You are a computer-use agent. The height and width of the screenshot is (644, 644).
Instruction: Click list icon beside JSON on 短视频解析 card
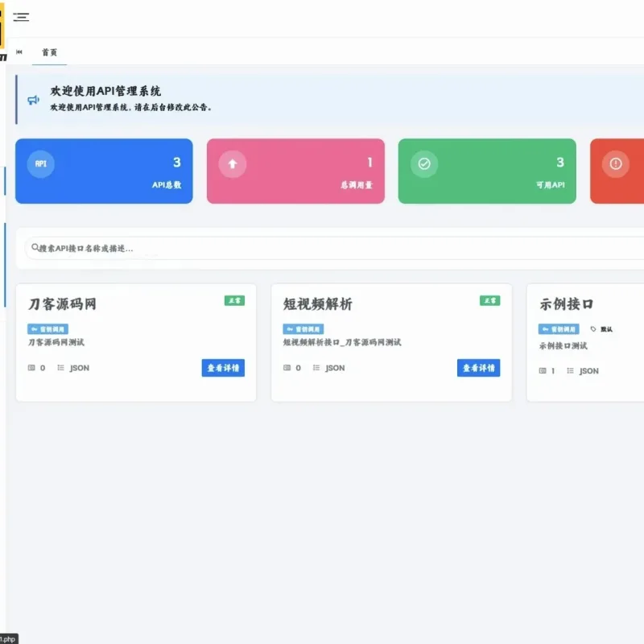pyautogui.click(x=316, y=368)
